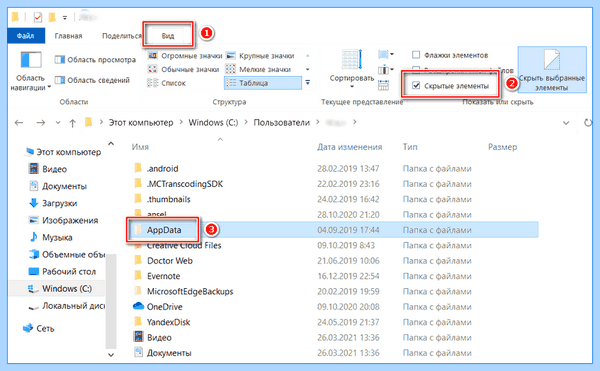600x371 pixels.
Task: Choose Крупные значки layout
Action: tap(260, 56)
